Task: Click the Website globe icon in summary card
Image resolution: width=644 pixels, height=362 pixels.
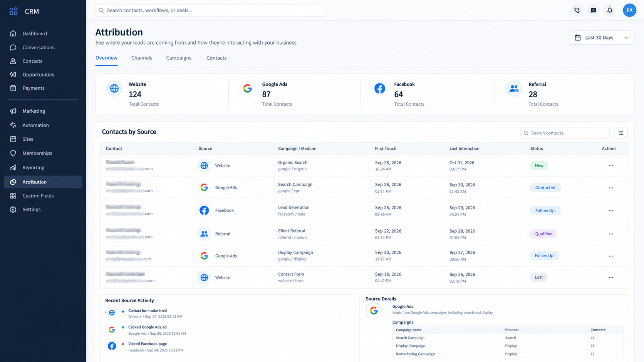Action: [114, 88]
